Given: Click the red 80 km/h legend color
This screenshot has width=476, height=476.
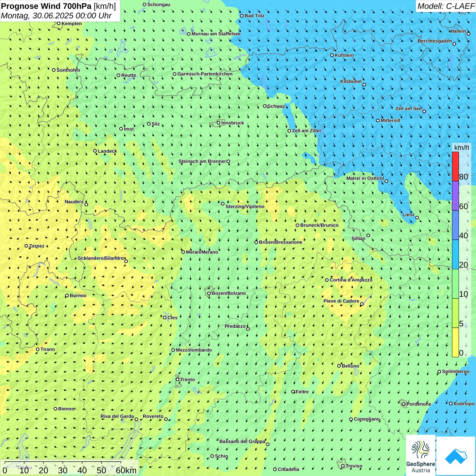Looking at the screenshot, I should pyautogui.click(x=455, y=166).
